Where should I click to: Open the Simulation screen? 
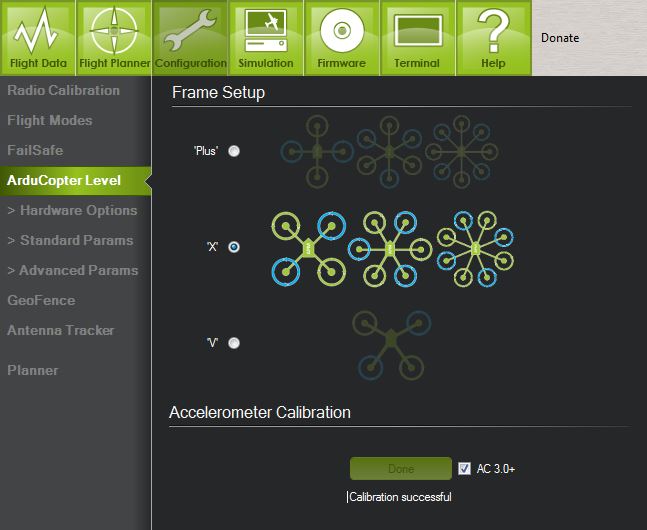[x=266, y=38]
